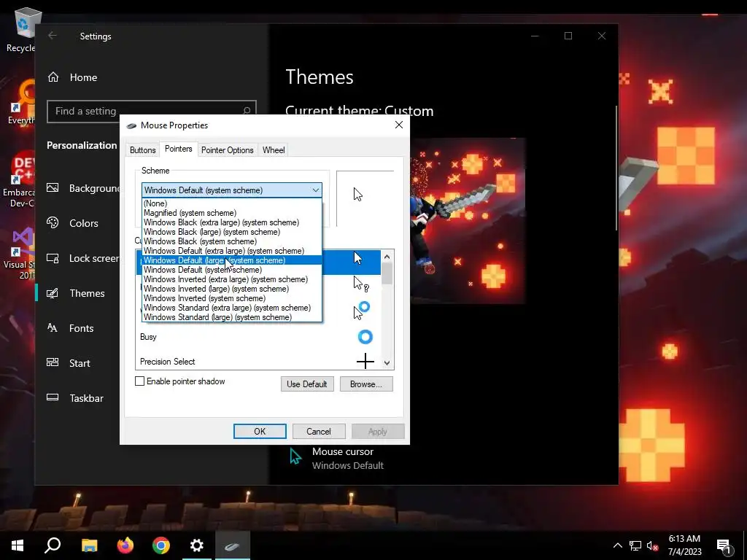Click the pointer list scroll-down arrow
The image size is (747, 560).
387,363
